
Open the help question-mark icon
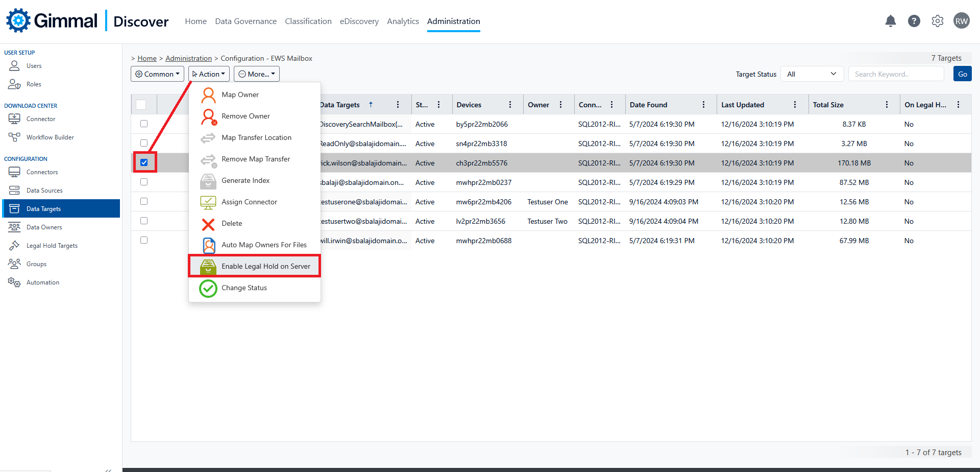coord(914,21)
